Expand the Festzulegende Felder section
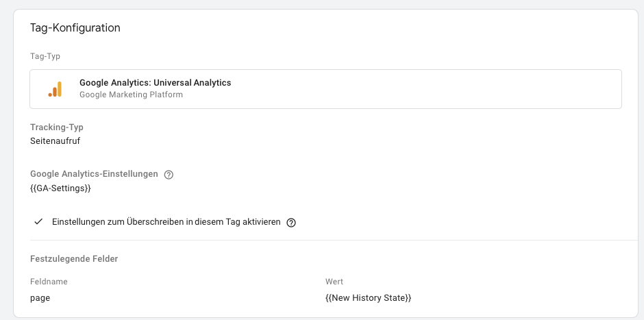 pos(74,259)
